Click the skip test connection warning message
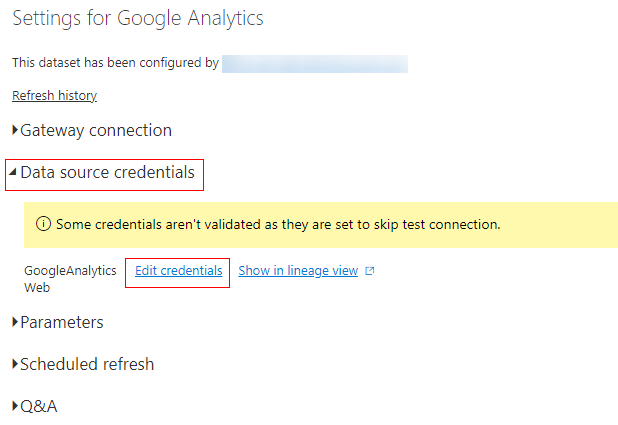618x425 pixels. (278, 224)
